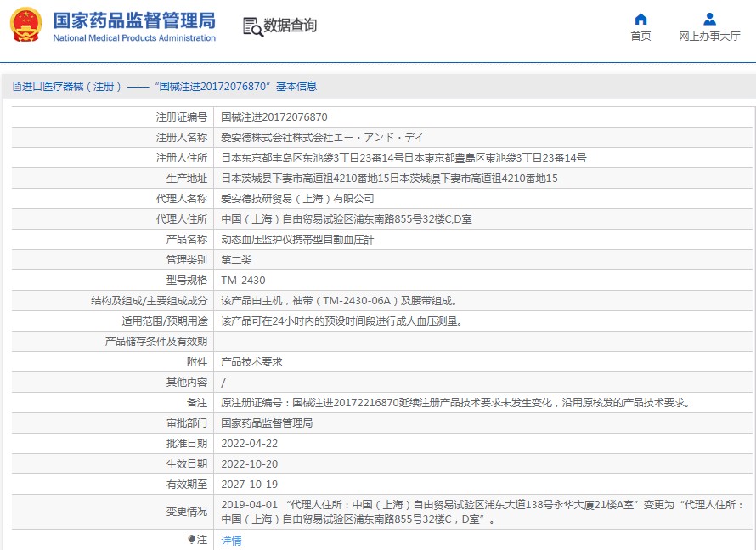Click the 型号规格 label
Viewport: 756px width, 550px height.
[187, 281]
